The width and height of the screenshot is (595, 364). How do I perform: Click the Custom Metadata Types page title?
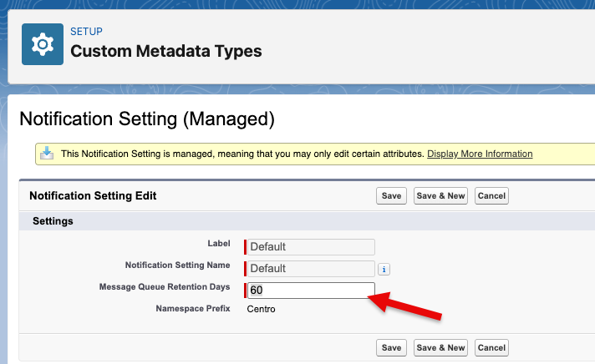pyautogui.click(x=165, y=52)
